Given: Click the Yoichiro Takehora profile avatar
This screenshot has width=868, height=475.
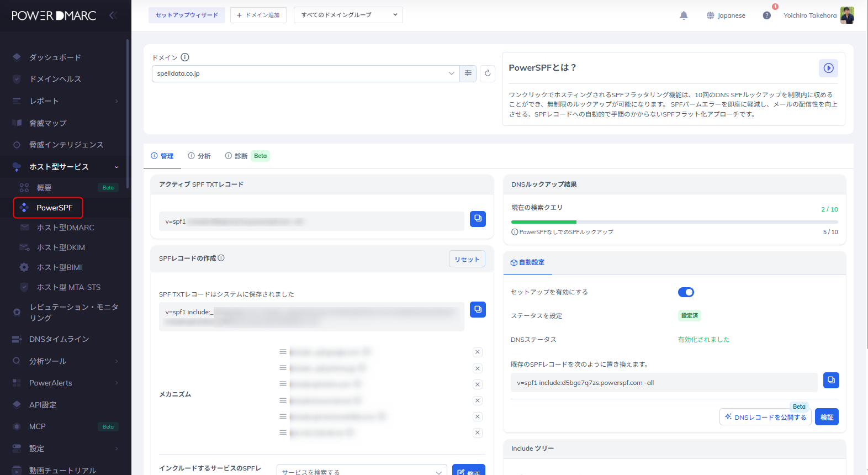Looking at the screenshot, I should click(847, 15).
